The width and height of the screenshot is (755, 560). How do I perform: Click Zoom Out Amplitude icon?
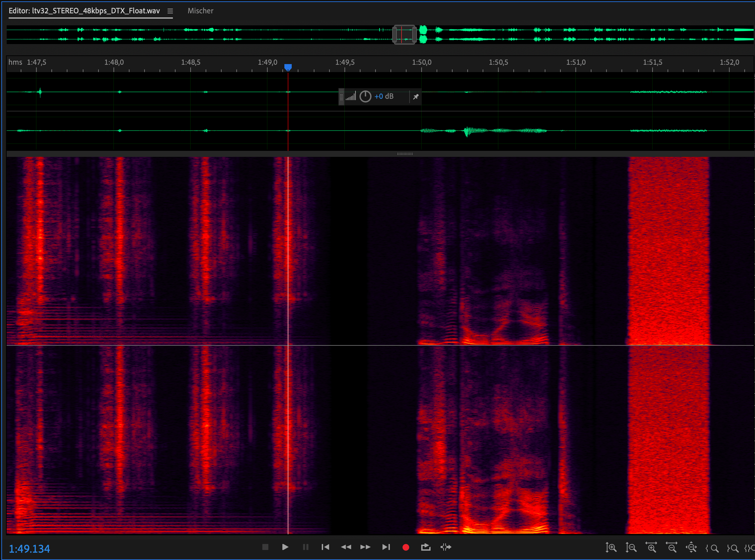[631, 547]
